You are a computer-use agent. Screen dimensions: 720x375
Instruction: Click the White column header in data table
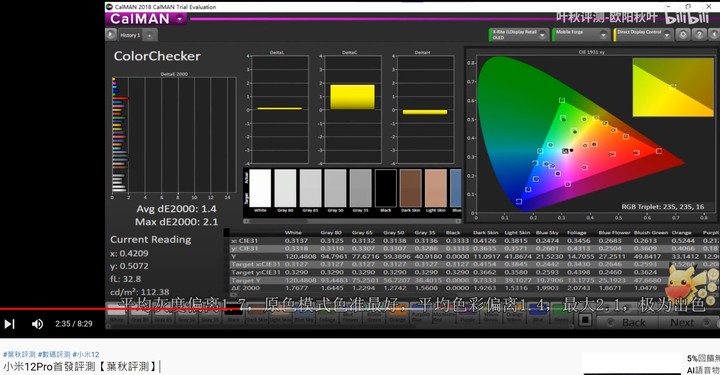click(x=293, y=232)
